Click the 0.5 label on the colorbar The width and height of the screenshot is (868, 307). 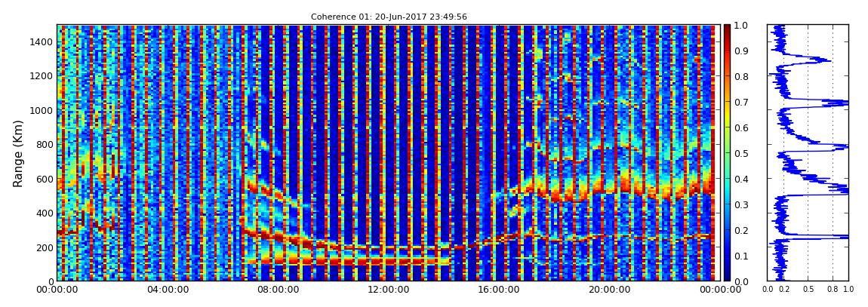coord(740,153)
